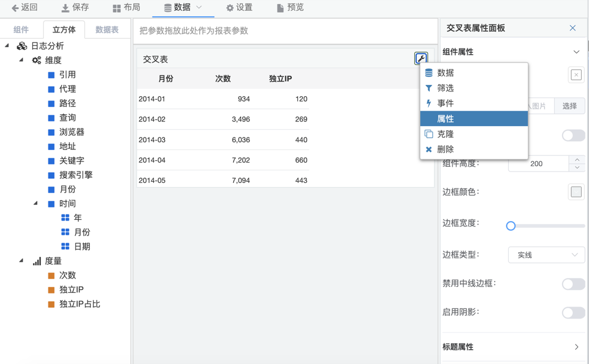Click the 月份 column header in the table
The image size is (589, 364).
click(x=166, y=78)
